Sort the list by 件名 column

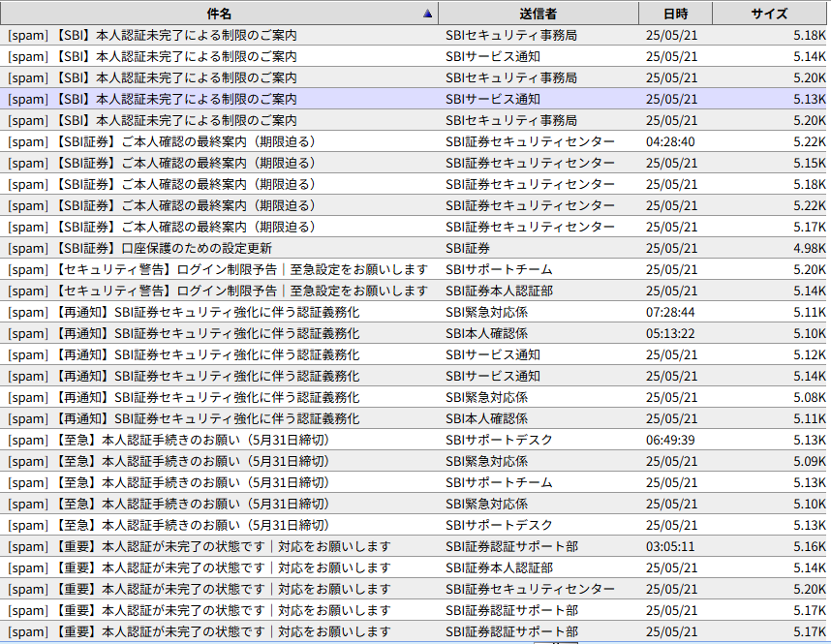pos(219,14)
